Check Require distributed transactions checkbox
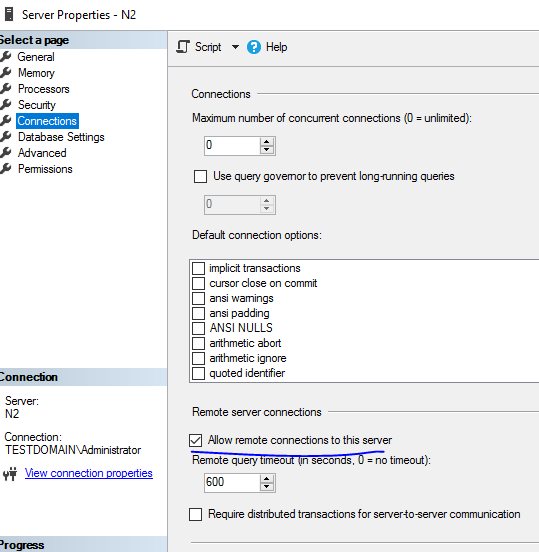Viewport: 539px width, 552px height. [195, 514]
